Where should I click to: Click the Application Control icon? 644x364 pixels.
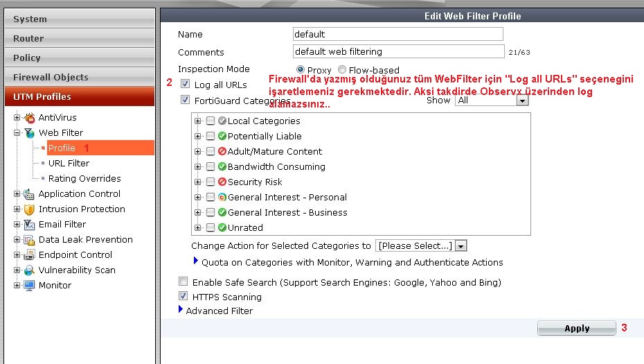(29, 193)
